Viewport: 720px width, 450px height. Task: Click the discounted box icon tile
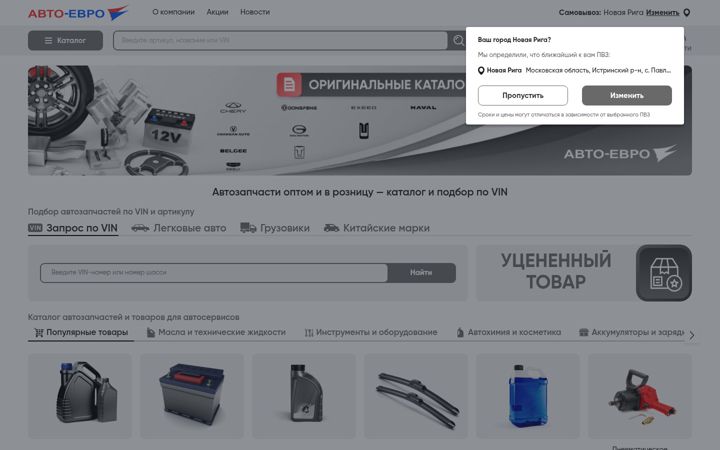pos(664,273)
